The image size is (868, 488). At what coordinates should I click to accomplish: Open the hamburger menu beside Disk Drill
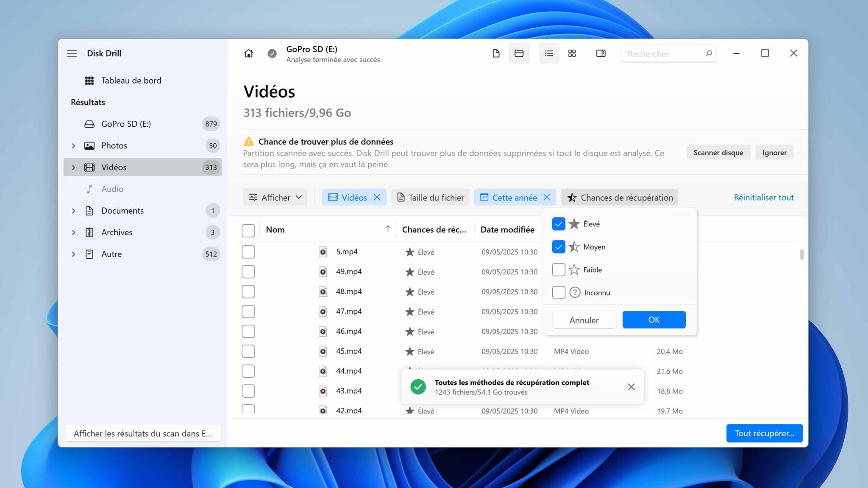click(72, 53)
